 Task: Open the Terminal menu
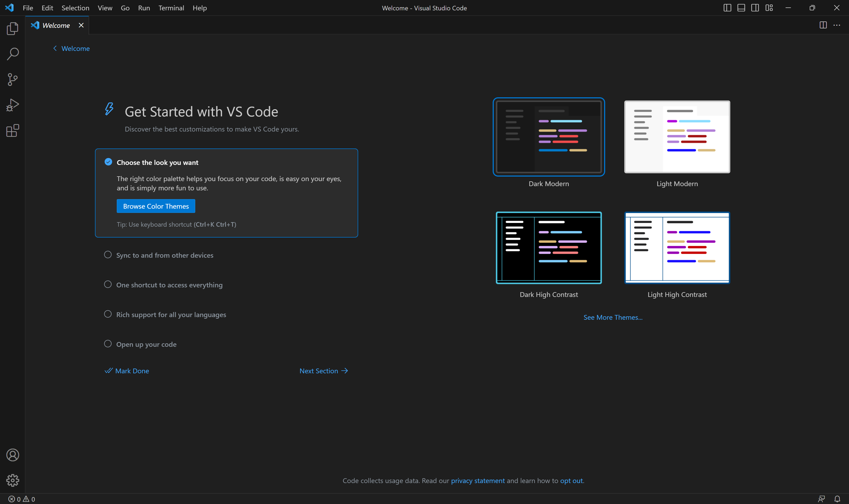171,8
